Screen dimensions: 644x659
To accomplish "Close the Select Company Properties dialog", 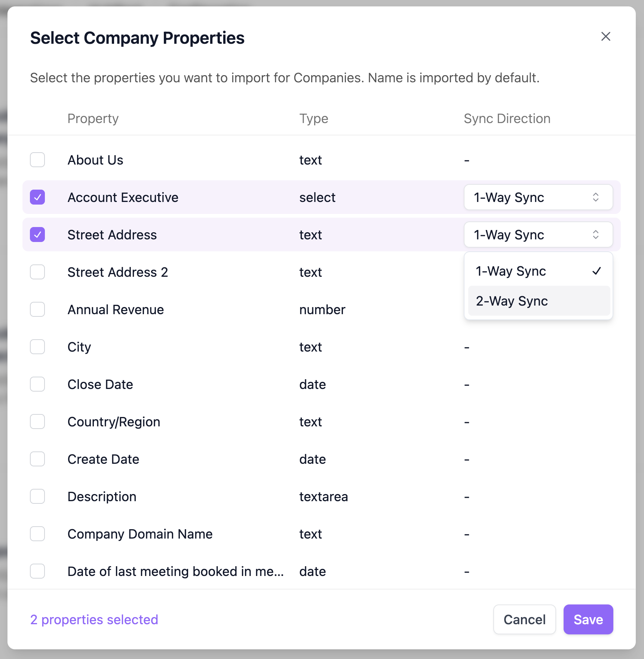I will click(x=605, y=37).
